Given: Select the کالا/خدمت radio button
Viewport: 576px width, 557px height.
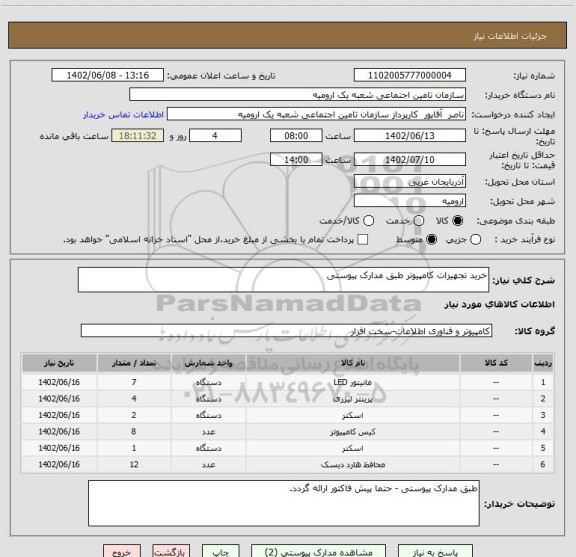Looking at the screenshot, I should click(x=368, y=220).
